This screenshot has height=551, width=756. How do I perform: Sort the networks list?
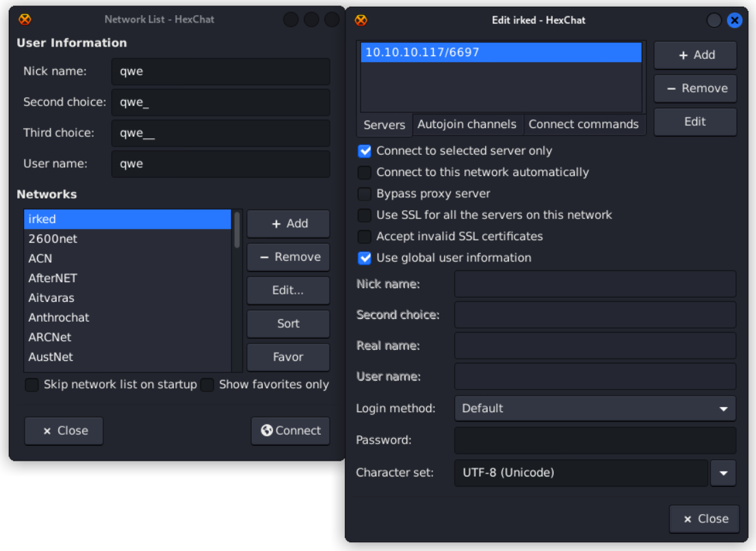pos(288,323)
